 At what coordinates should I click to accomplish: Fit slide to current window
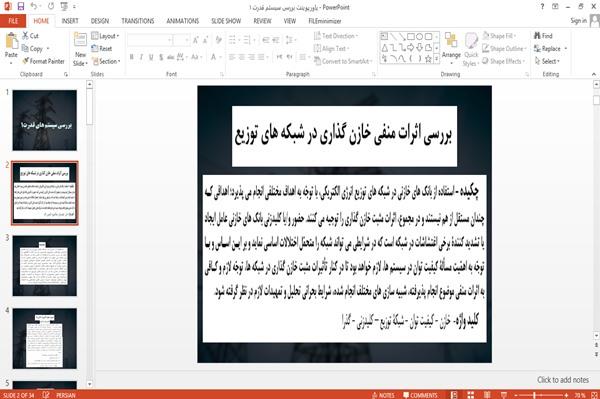594,395
